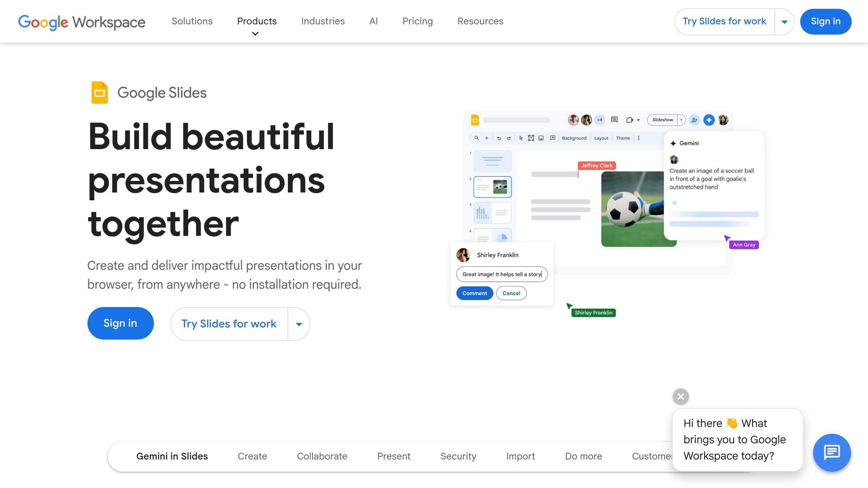Select the zoom tool in the Slides toolbar
This screenshot has width=868, height=488.
pyautogui.click(x=477, y=138)
